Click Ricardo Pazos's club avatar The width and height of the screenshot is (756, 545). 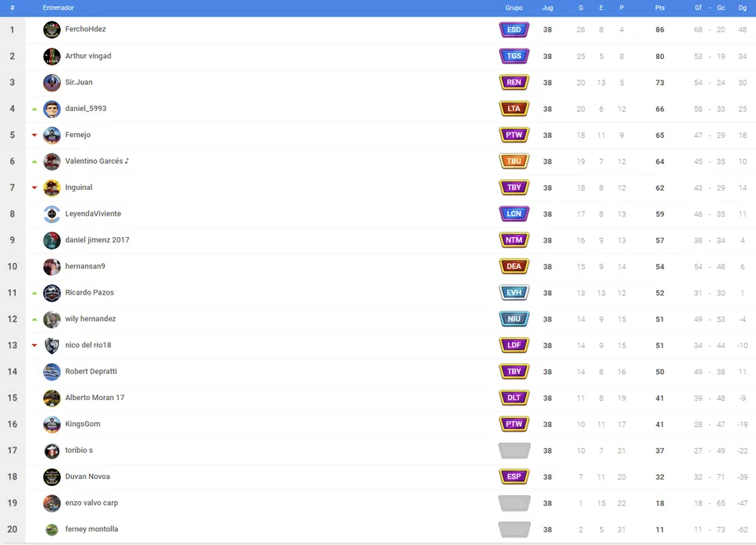point(52,293)
